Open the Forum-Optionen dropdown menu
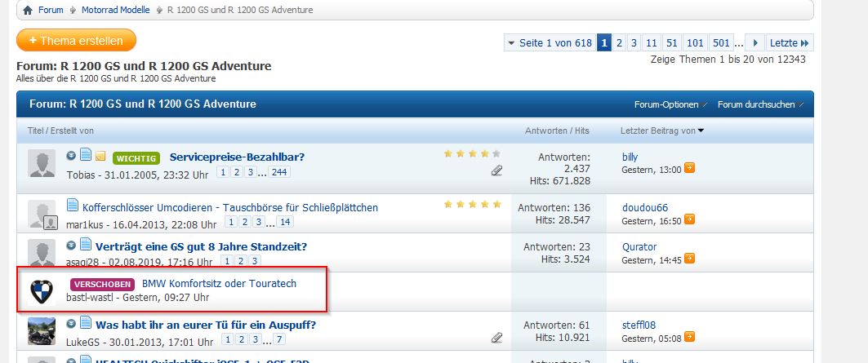 [670, 105]
